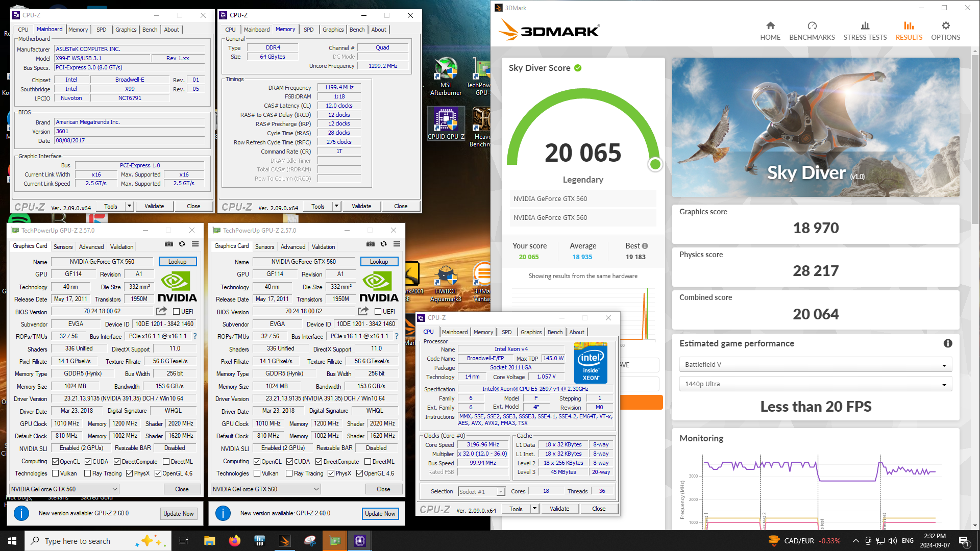Take screenshot in left GPU-Z window

[x=169, y=244]
